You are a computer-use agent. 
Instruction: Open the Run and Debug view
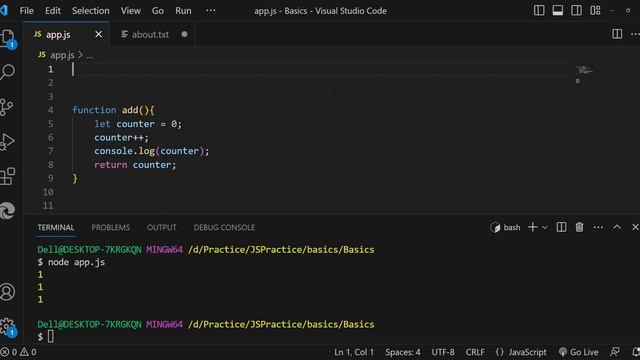coord(7,142)
